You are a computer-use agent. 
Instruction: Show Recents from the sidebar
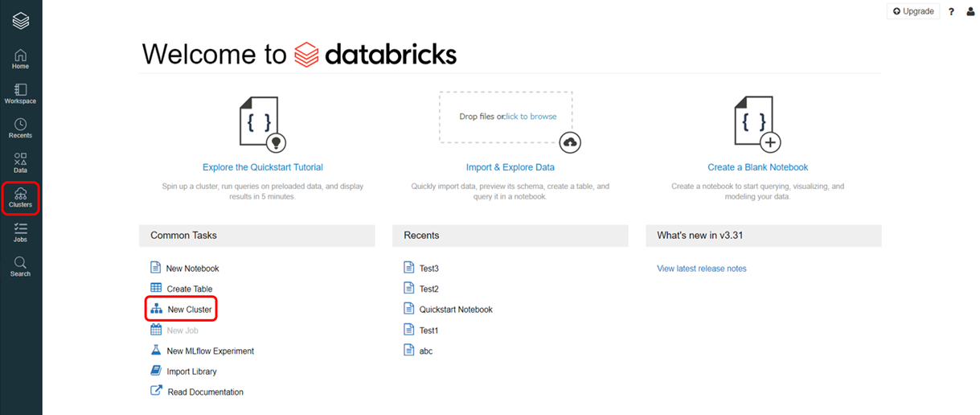coord(21,128)
